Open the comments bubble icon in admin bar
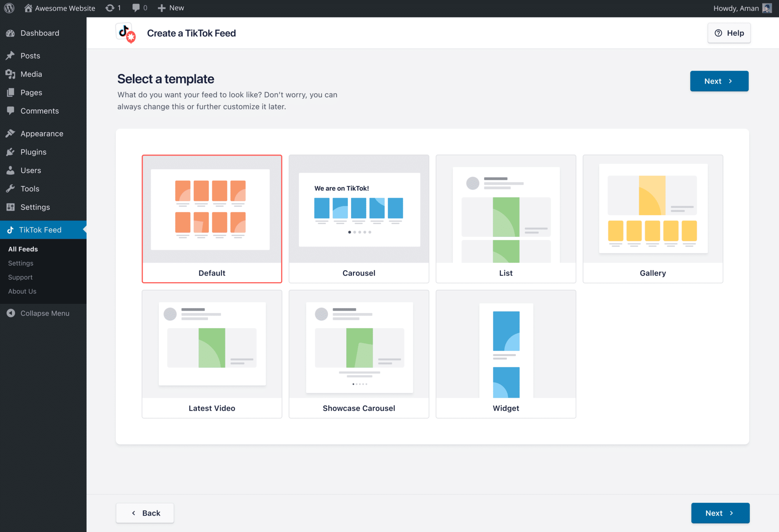Viewport: 779px width, 532px height. click(136, 8)
